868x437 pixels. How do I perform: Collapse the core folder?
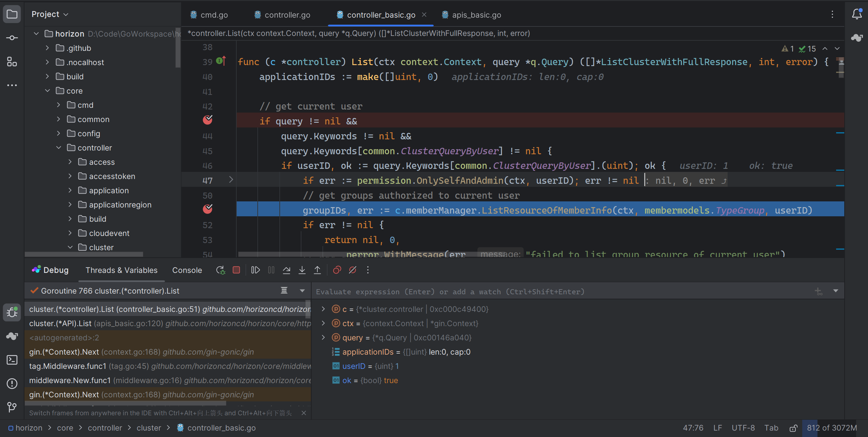47,91
